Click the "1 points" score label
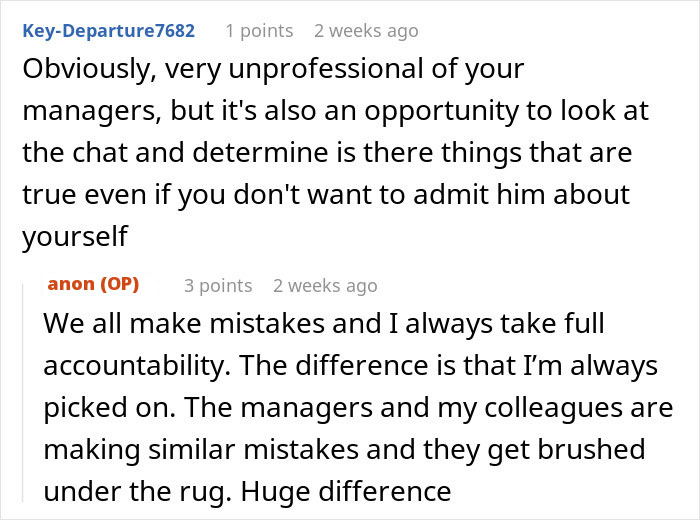 pos(259,30)
